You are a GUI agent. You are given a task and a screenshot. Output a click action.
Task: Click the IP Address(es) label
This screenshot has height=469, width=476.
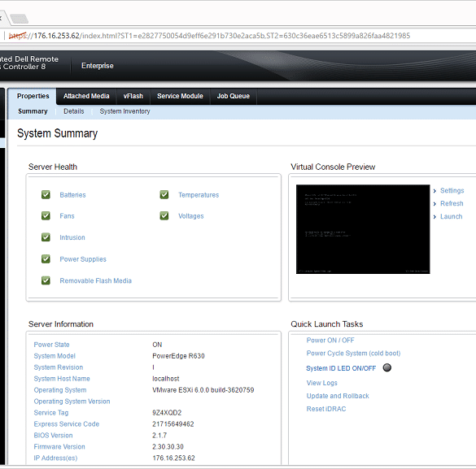click(55, 458)
